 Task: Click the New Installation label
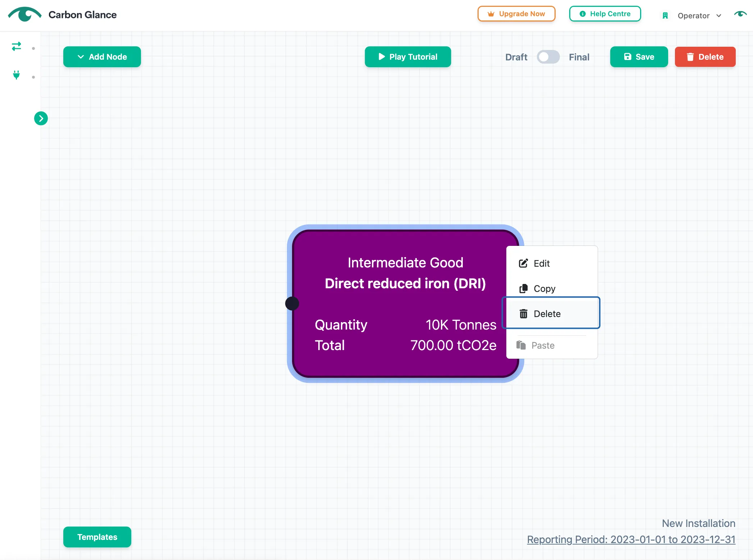pyautogui.click(x=698, y=523)
